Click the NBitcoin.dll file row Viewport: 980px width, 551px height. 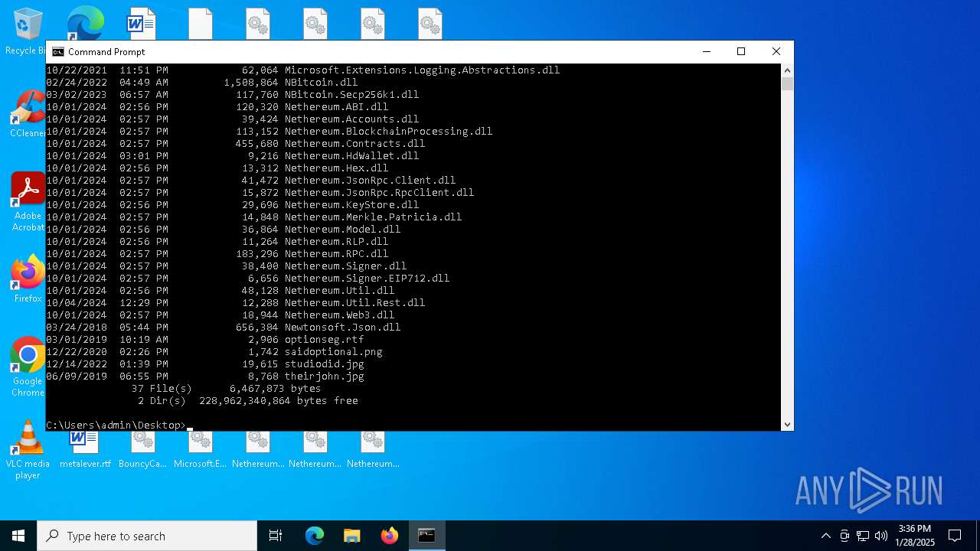[202, 83]
